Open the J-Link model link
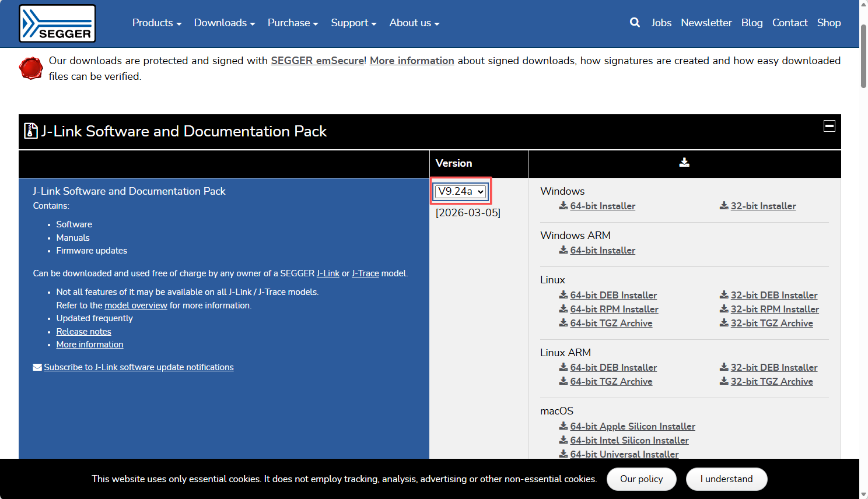 [328, 273]
